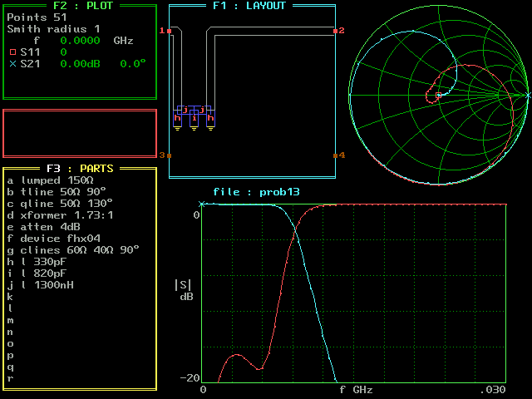Click the S21 phase value 0.0°

(133, 64)
